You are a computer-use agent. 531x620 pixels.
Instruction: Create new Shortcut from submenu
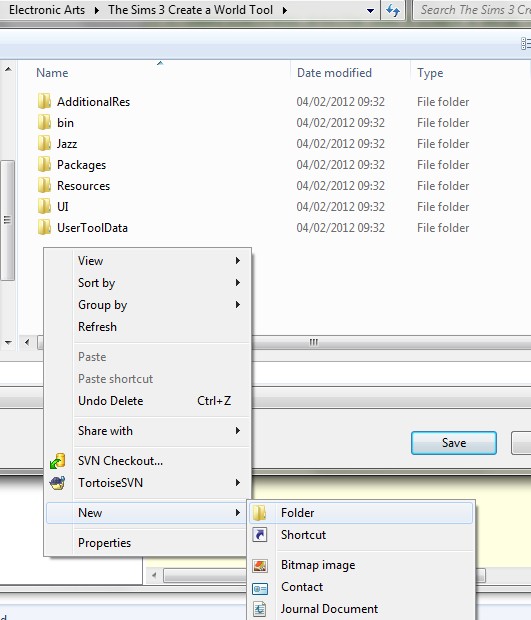click(361, 535)
